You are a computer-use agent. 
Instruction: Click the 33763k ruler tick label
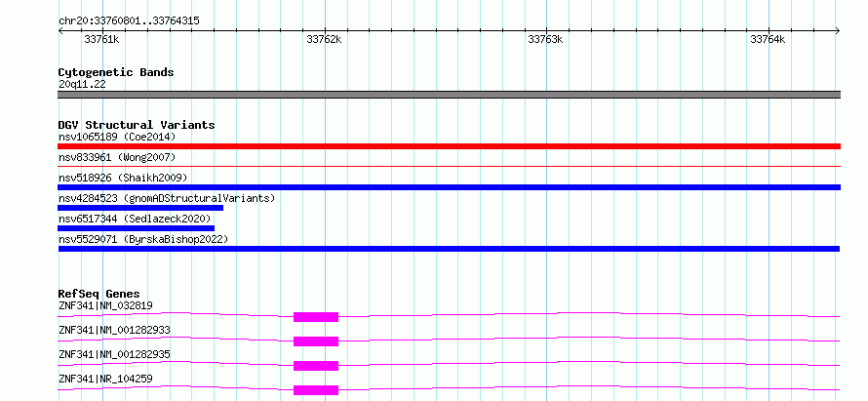pos(545,40)
